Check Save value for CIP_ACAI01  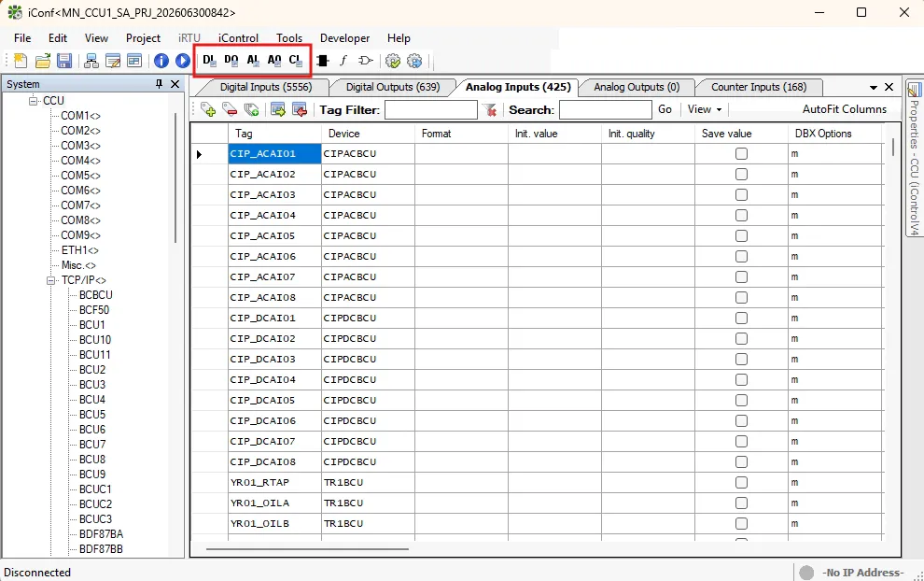point(741,154)
